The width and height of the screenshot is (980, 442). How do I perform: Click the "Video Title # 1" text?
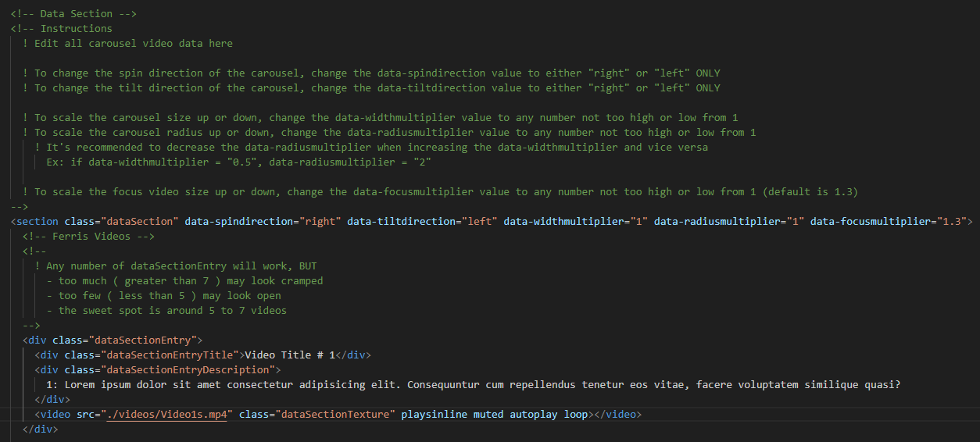click(x=290, y=355)
